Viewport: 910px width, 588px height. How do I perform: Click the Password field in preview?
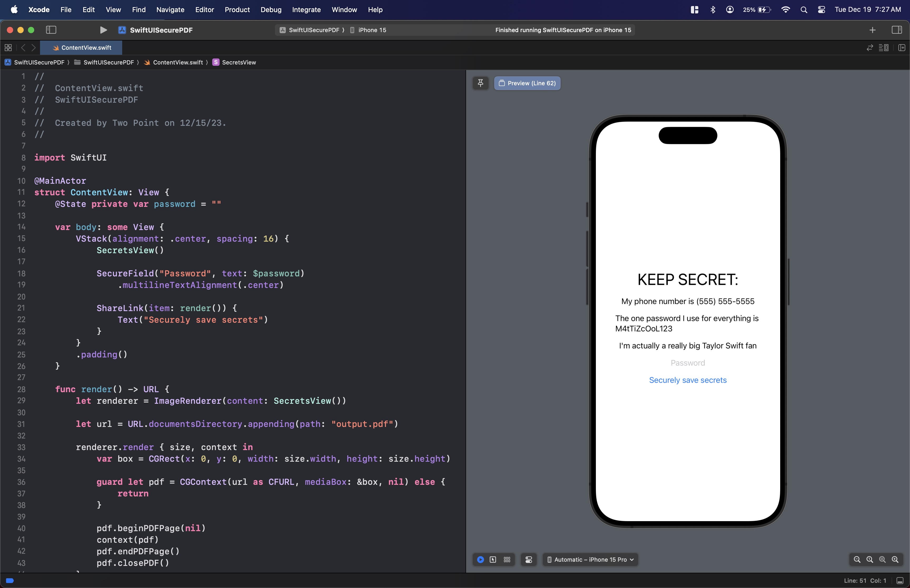tap(687, 363)
